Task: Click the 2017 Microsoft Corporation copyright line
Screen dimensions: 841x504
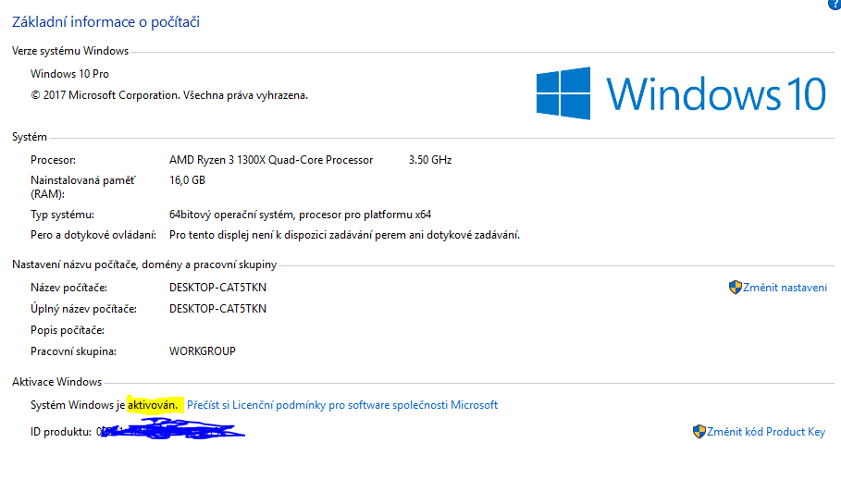Action: click(169, 95)
